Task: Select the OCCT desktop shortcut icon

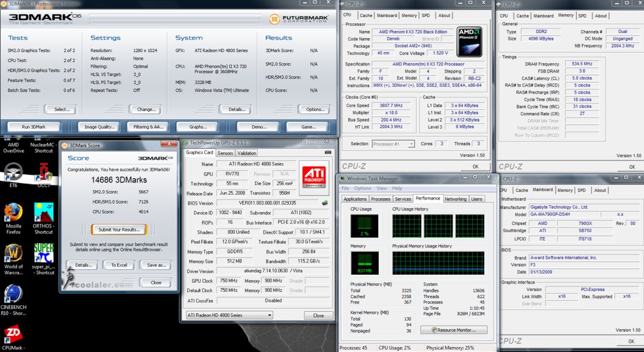Action: 43,172
